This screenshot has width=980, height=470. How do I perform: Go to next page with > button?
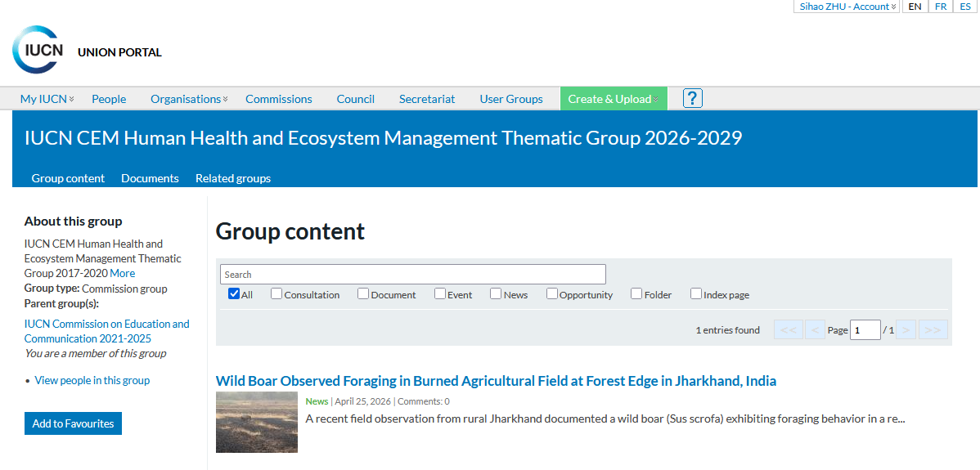point(906,329)
